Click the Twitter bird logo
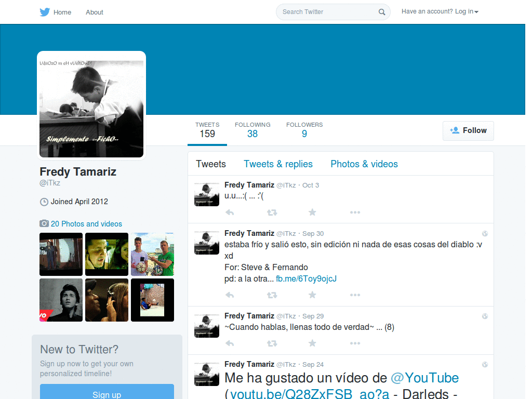This screenshot has height=399, width=532. click(45, 12)
